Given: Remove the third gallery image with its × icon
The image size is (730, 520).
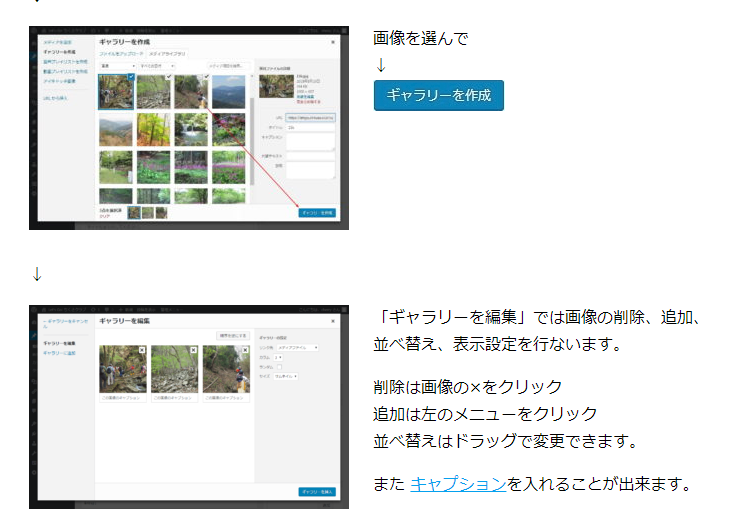Looking at the screenshot, I should 246,350.
